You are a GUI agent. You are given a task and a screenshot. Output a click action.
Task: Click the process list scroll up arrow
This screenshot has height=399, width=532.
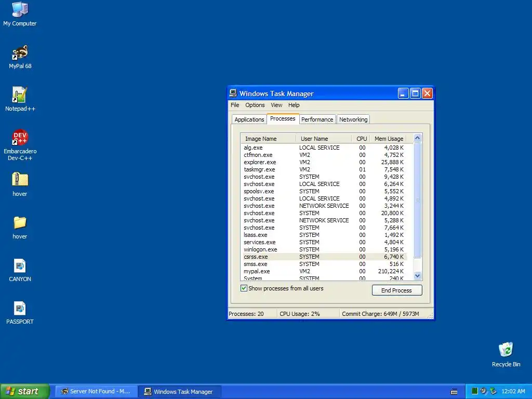pos(417,138)
